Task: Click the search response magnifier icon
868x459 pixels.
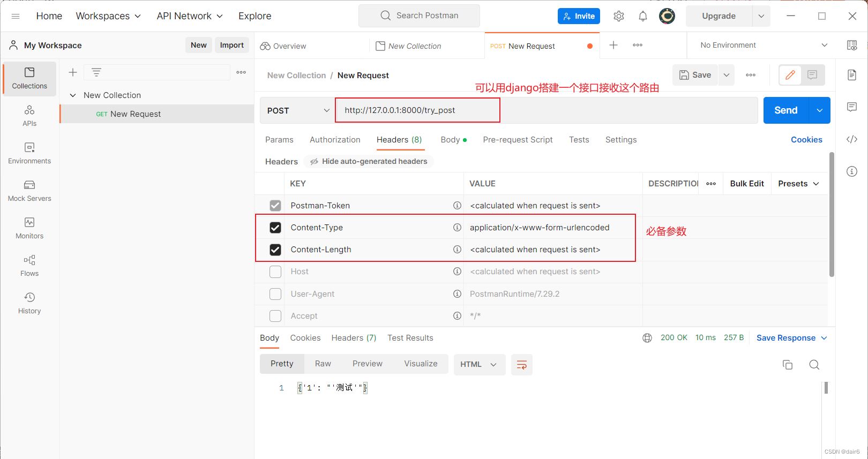Action: tap(814, 365)
